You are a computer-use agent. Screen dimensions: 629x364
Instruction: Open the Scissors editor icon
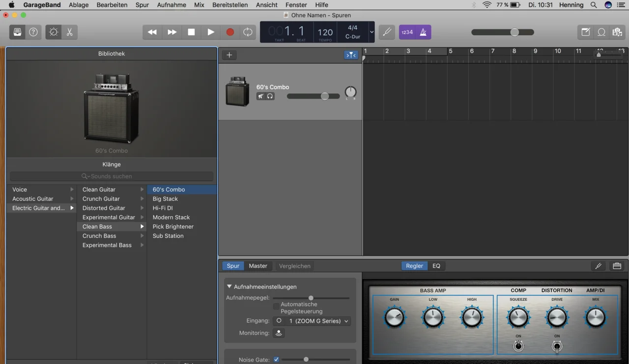[69, 32]
